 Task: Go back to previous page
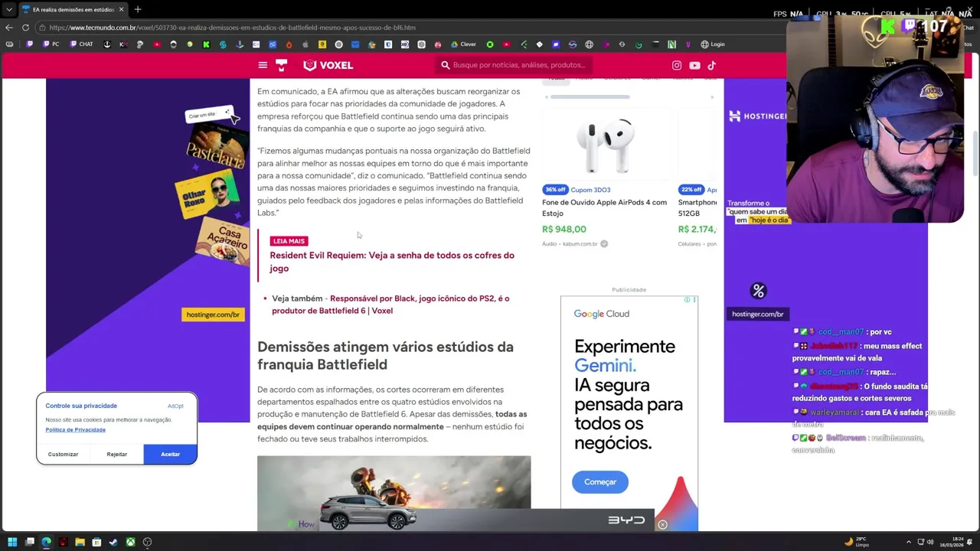[9, 28]
